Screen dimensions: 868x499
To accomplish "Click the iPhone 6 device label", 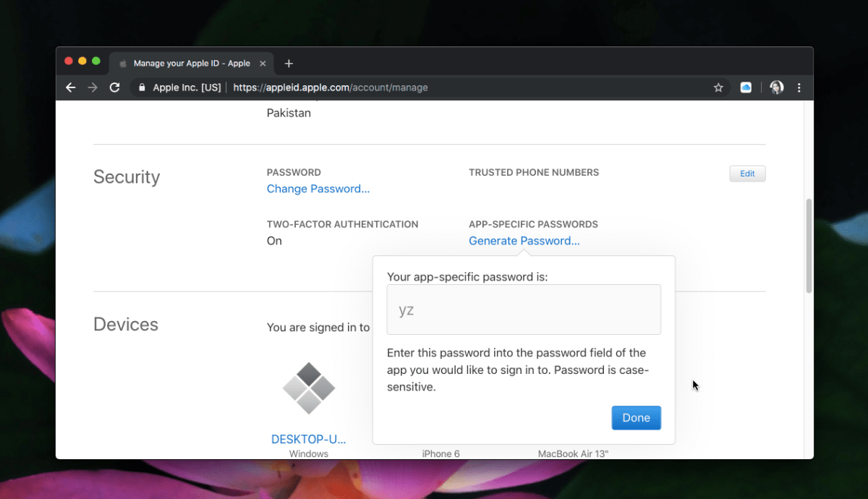I will tap(441, 454).
